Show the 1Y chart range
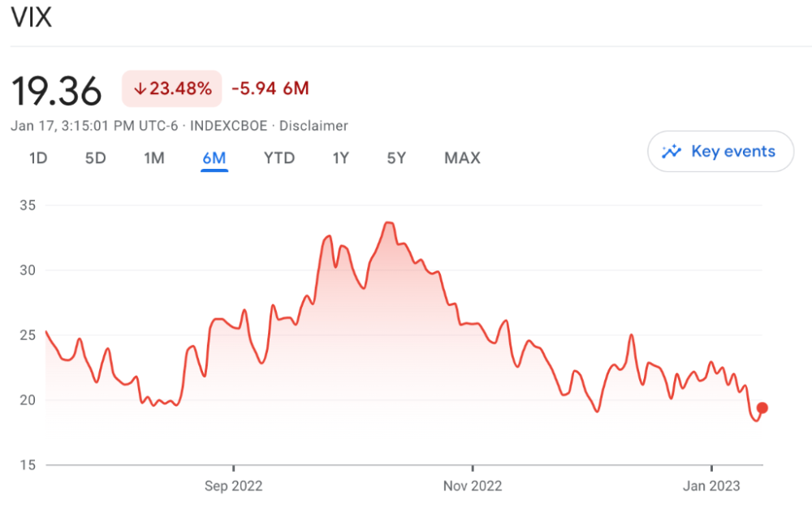 point(340,158)
